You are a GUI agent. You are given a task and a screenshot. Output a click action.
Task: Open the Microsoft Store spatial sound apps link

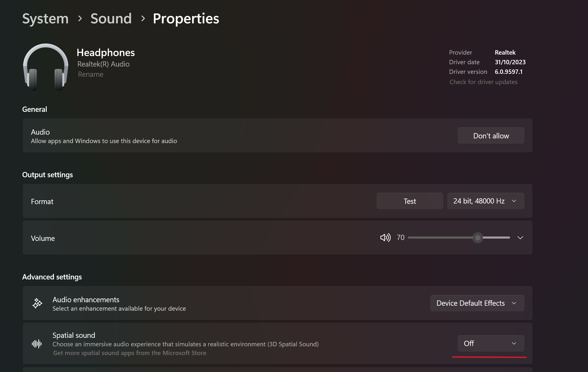(130, 353)
